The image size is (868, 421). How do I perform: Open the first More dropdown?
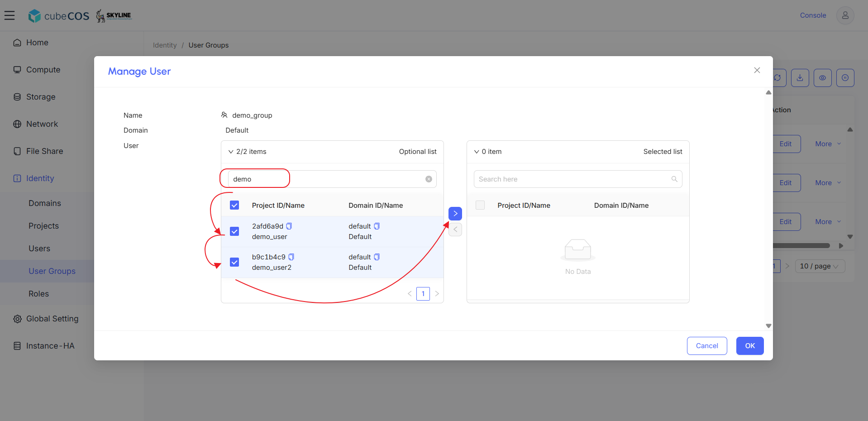[828, 144]
